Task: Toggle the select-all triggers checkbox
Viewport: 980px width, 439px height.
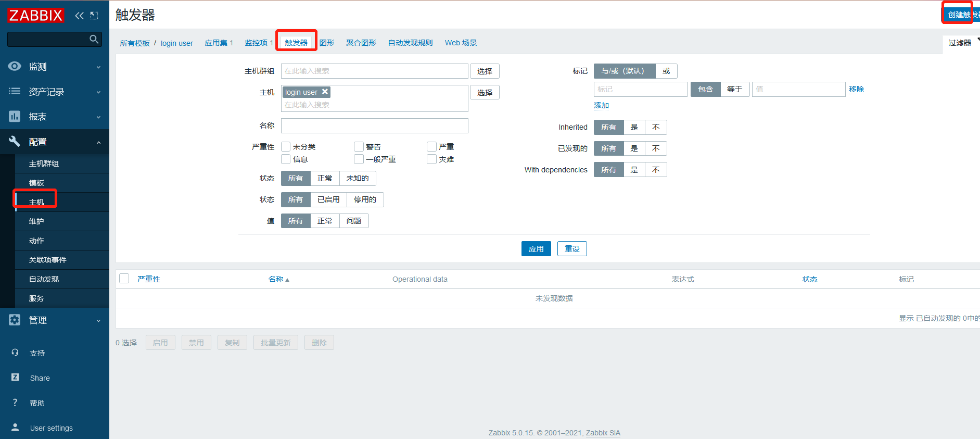Action: point(124,279)
